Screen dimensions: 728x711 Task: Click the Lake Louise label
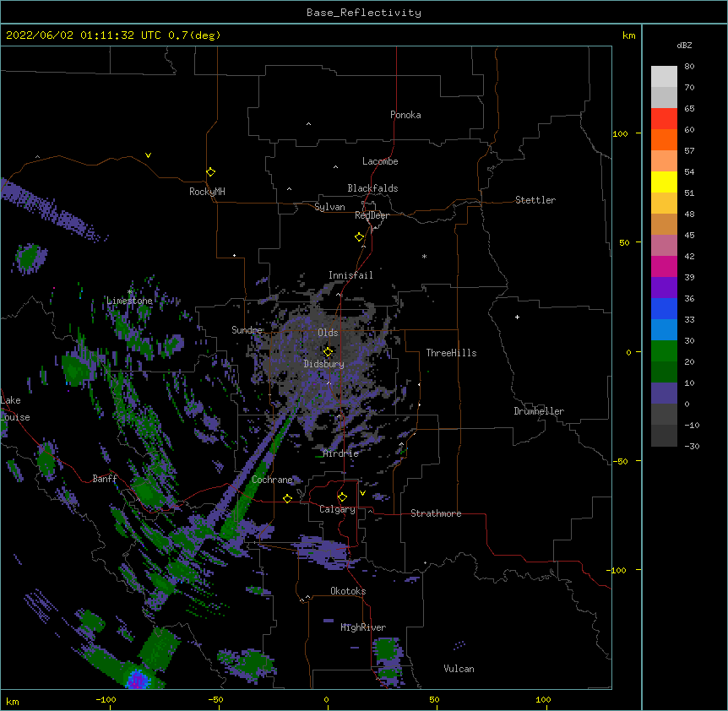[15, 409]
